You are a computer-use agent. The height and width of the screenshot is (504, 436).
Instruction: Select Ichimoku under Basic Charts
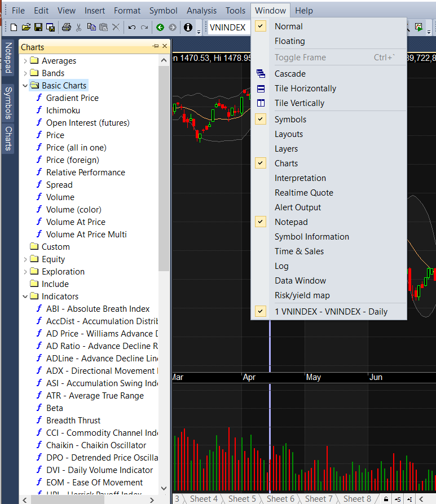click(x=63, y=110)
